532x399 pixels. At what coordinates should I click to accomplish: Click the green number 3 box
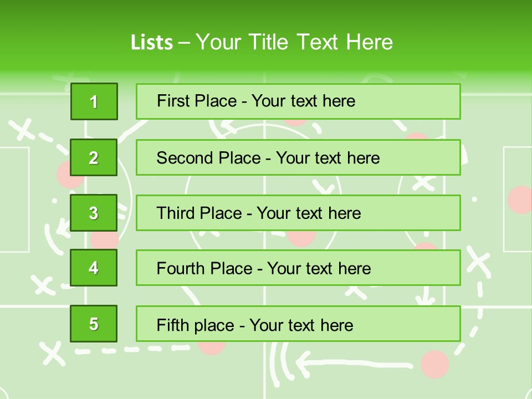click(x=94, y=213)
